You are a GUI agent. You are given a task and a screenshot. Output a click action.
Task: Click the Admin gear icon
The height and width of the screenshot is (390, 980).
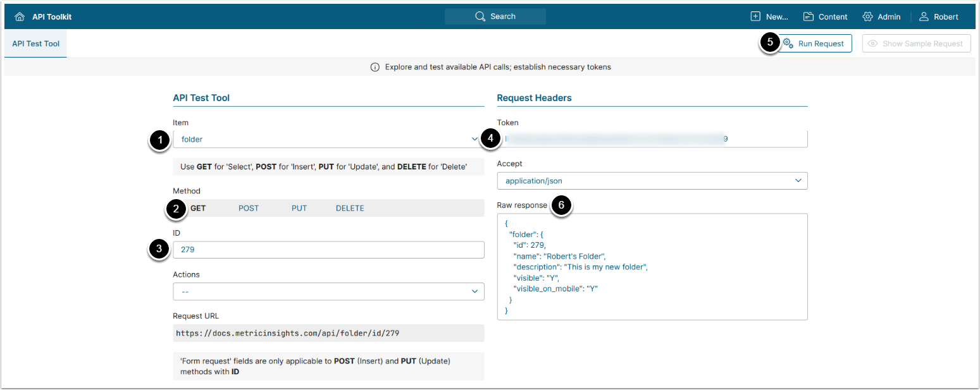pos(867,16)
